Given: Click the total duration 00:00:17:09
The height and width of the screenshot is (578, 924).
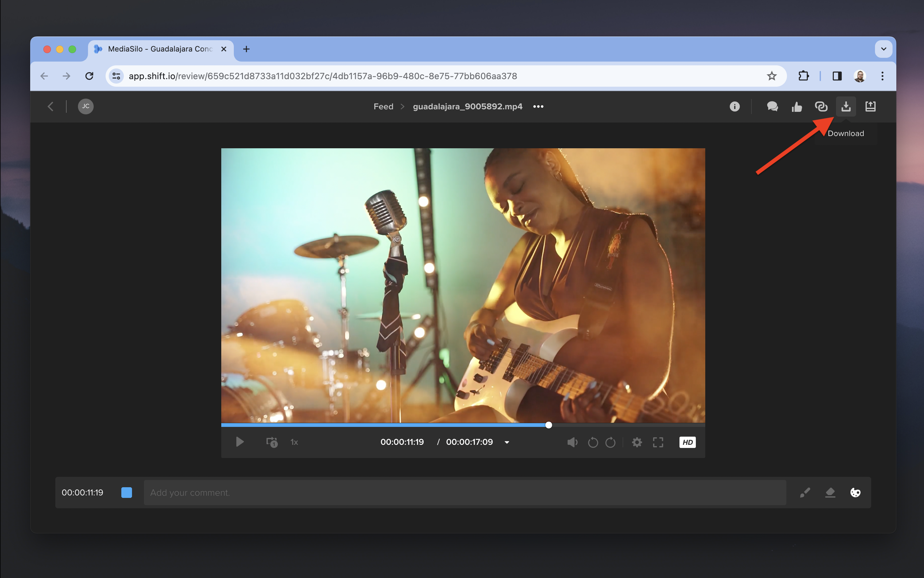Looking at the screenshot, I should (469, 442).
